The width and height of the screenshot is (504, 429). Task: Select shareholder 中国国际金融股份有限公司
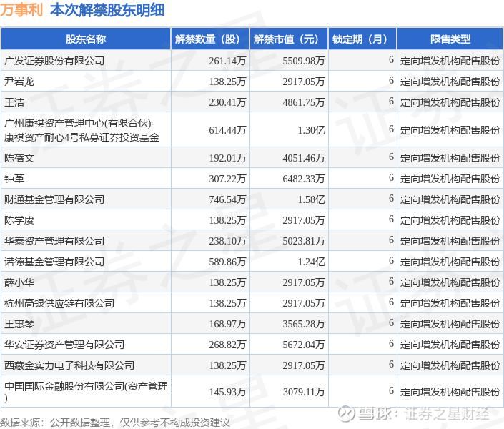86,391
